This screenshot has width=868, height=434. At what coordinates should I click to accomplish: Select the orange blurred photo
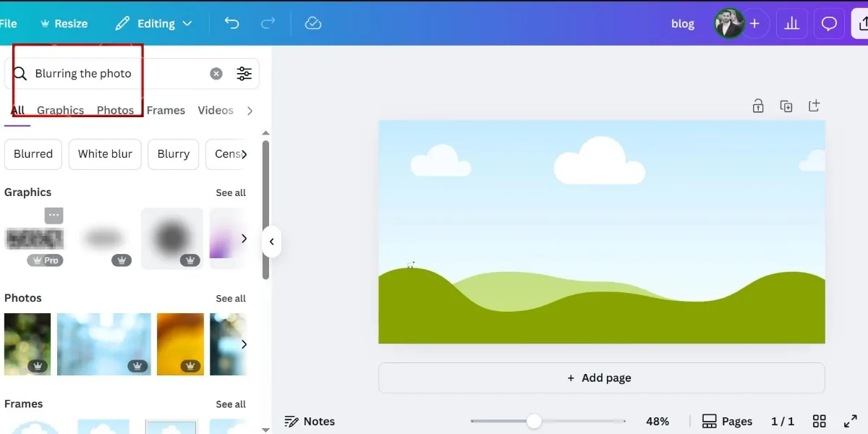[x=180, y=344]
